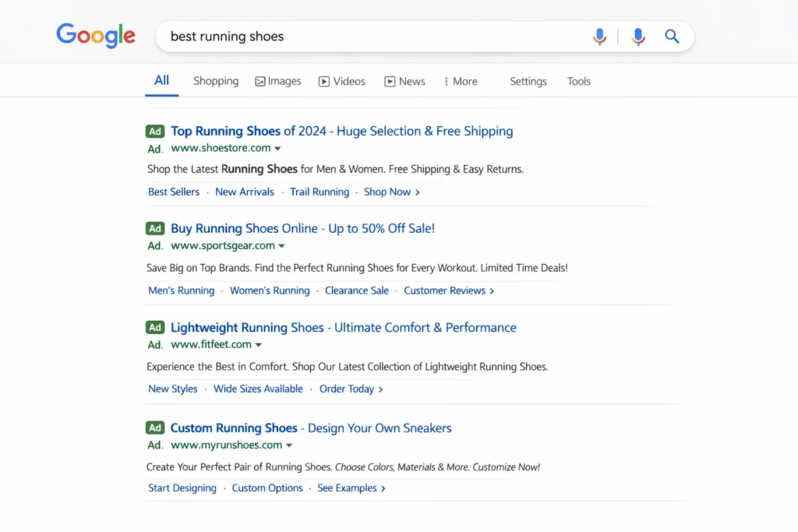Open the News results tab
This screenshot has height=532, width=798.
point(404,81)
